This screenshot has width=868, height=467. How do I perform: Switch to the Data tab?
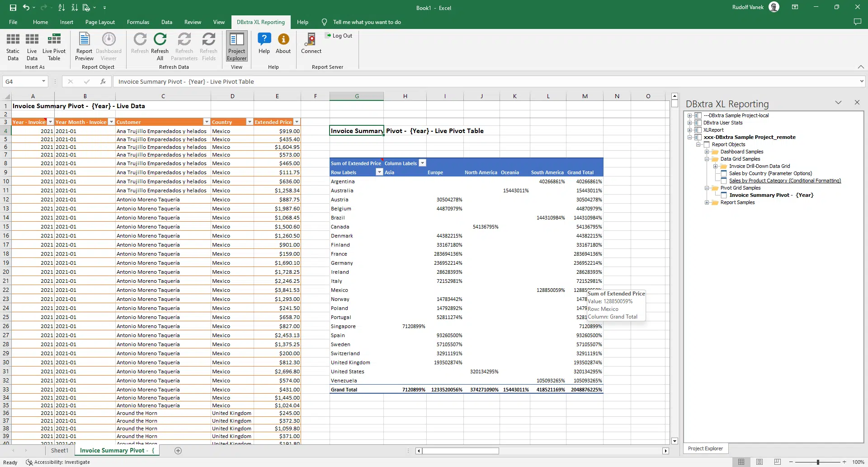click(167, 22)
